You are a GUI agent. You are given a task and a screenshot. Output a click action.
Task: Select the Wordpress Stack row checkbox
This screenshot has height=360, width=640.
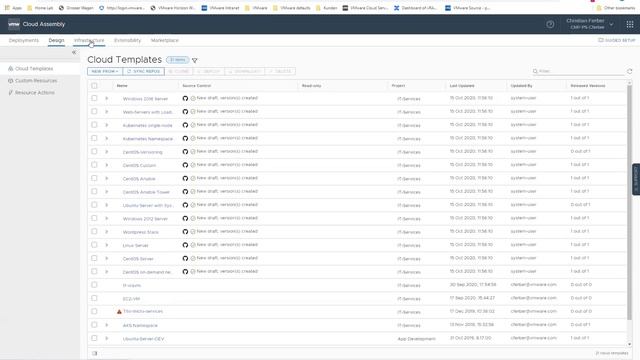94,231
